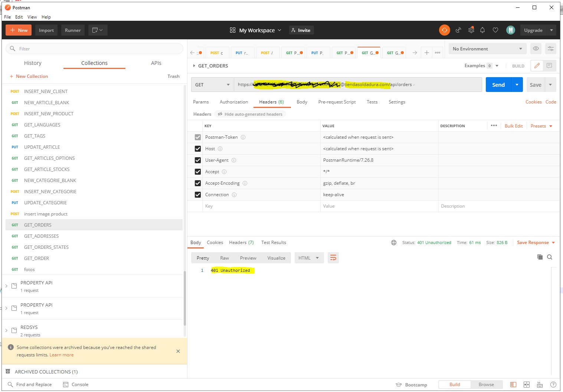
Task: Open the No Environment dropdown
Action: pyautogui.click(x=487, y=49)
